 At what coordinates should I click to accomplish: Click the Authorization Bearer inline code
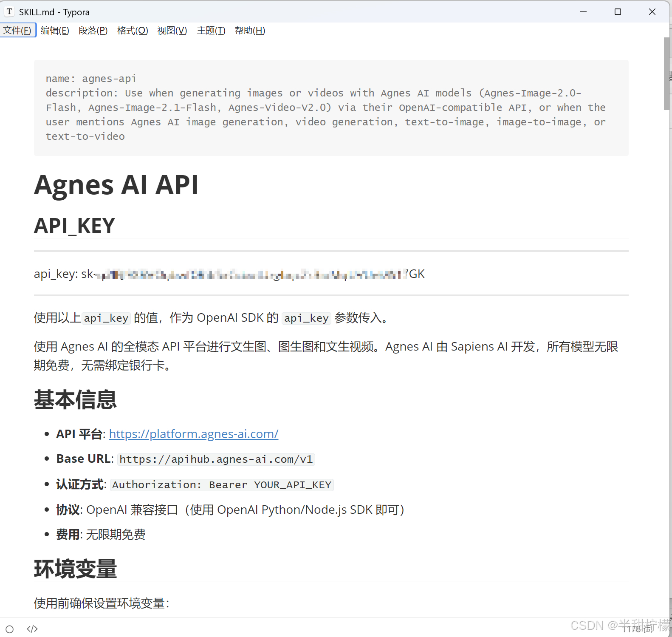pos(222,485)
